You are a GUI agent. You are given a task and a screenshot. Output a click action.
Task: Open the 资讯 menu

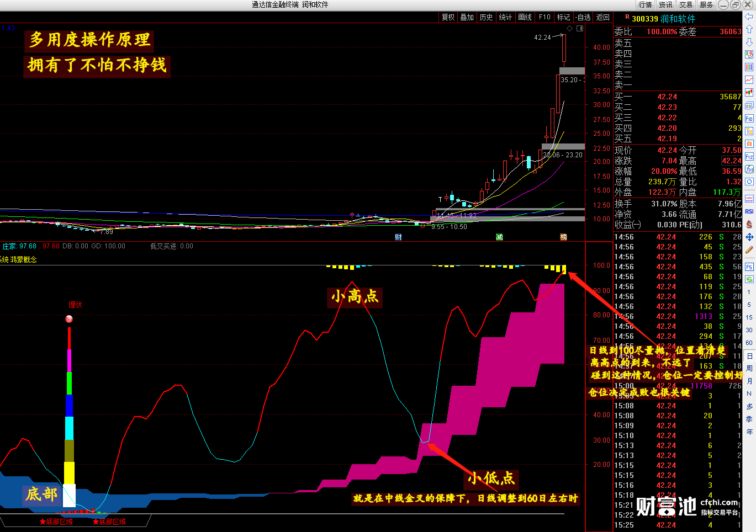(666, 4)
